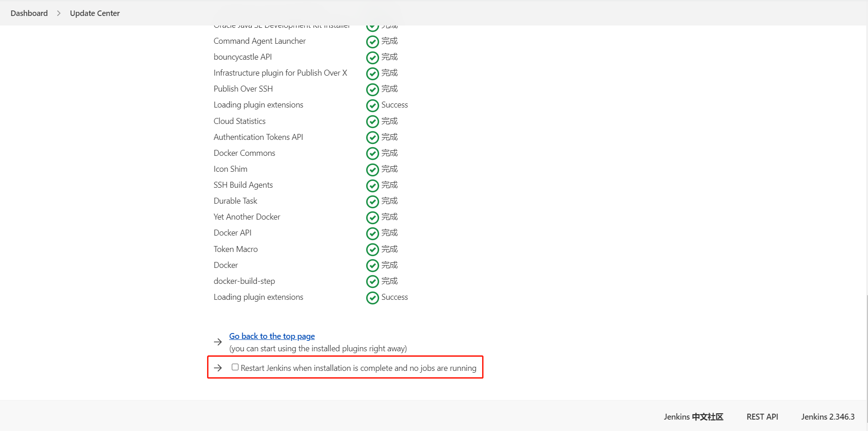Click the success icon beside Cloud Statistics
This screenshot has width=868, height=431.
pos(373,121)
